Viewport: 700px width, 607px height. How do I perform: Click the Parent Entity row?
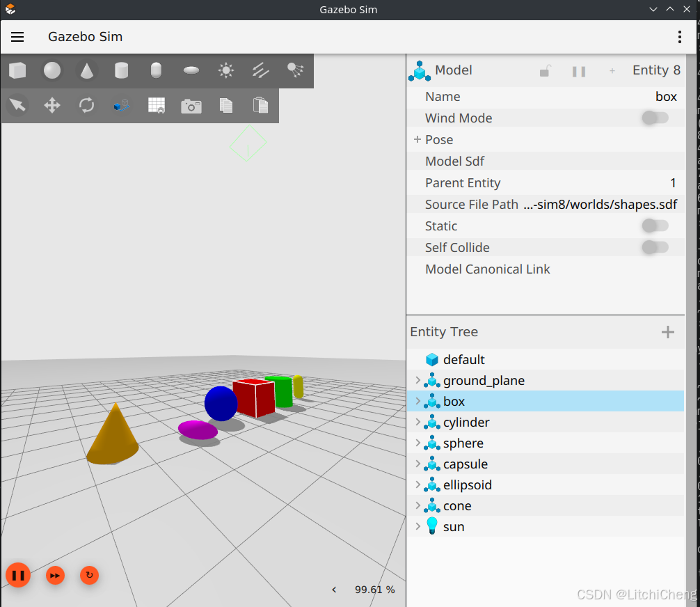click(x=545, y=182)
